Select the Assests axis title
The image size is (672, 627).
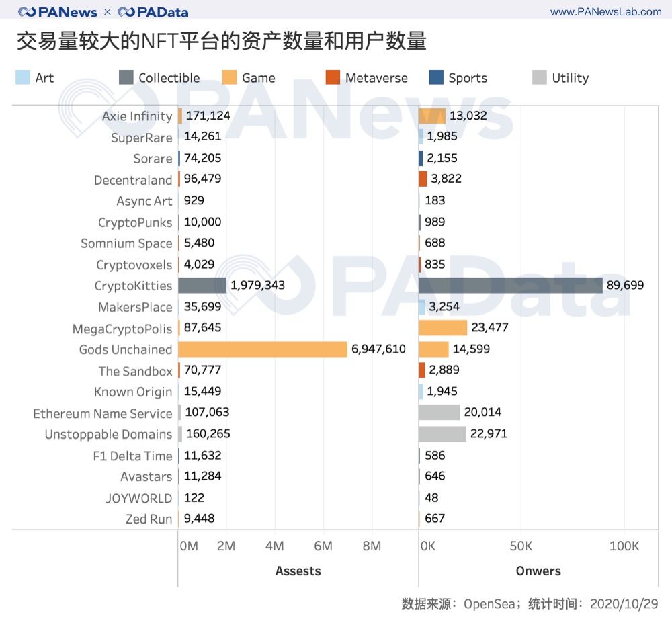coord(298,571)
